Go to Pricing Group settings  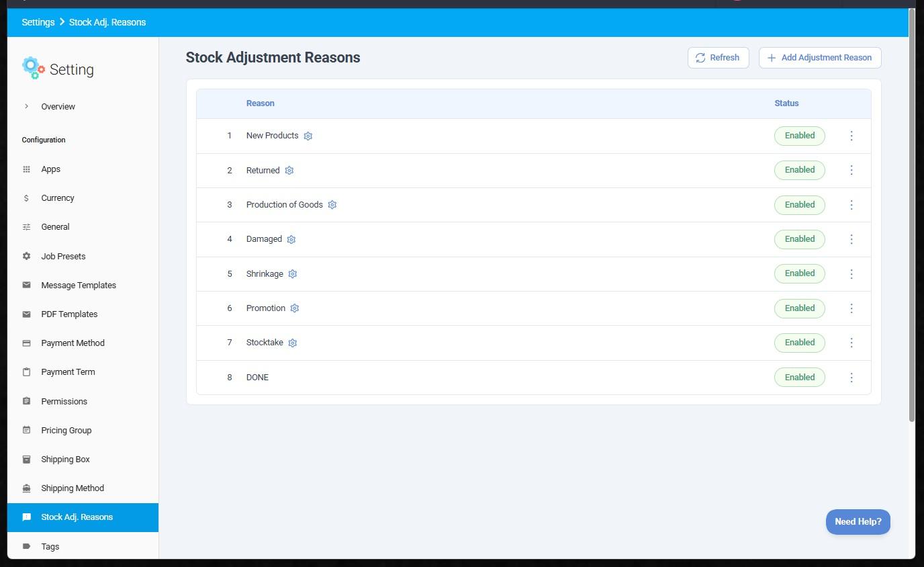click(x=66, y=430)
